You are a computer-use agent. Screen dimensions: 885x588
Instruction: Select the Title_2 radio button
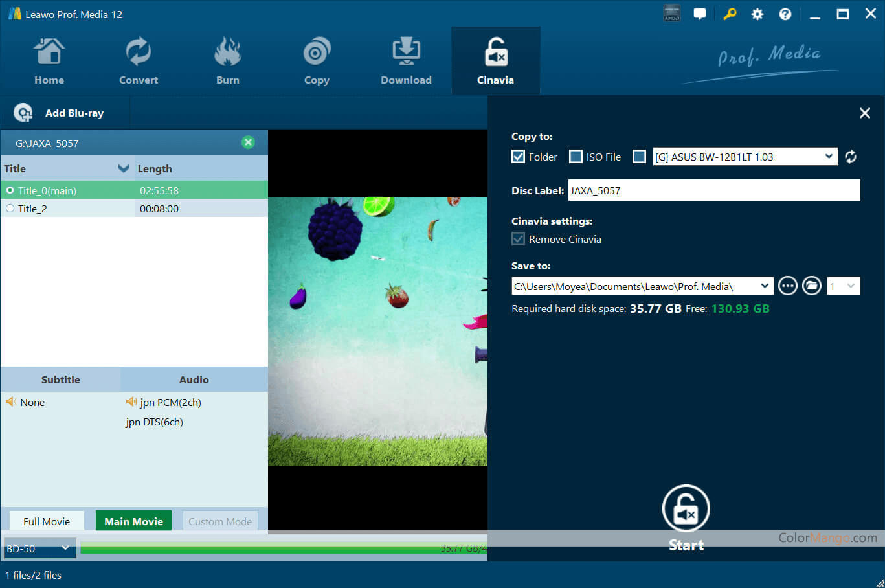point(10,209)
